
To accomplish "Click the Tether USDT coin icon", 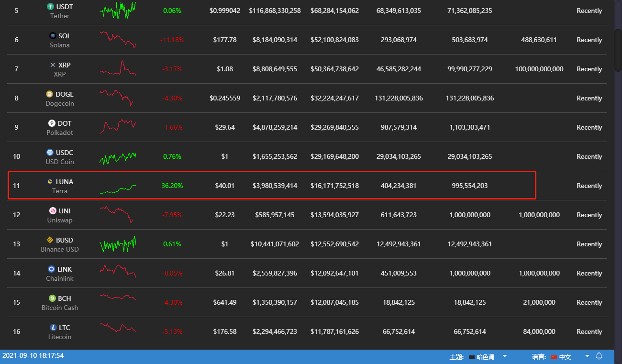I will (x=50, y=7).
